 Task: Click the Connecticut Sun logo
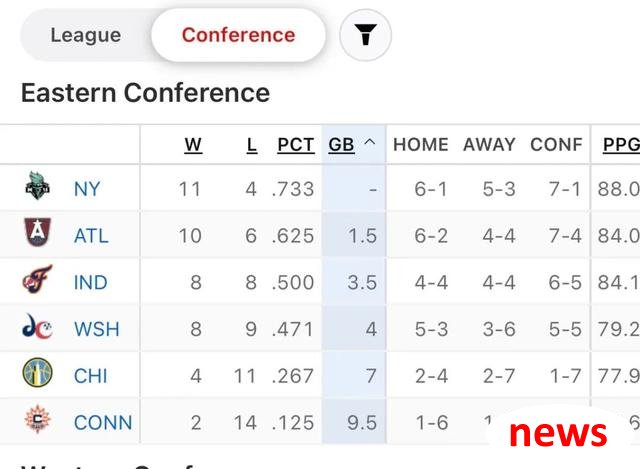coord(37,419)
